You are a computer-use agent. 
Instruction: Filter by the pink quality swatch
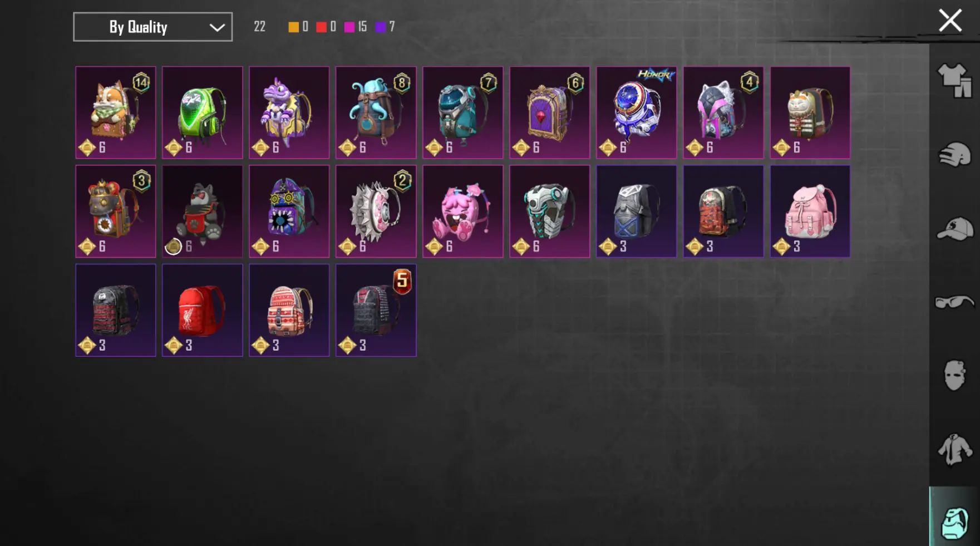[349, 27]
